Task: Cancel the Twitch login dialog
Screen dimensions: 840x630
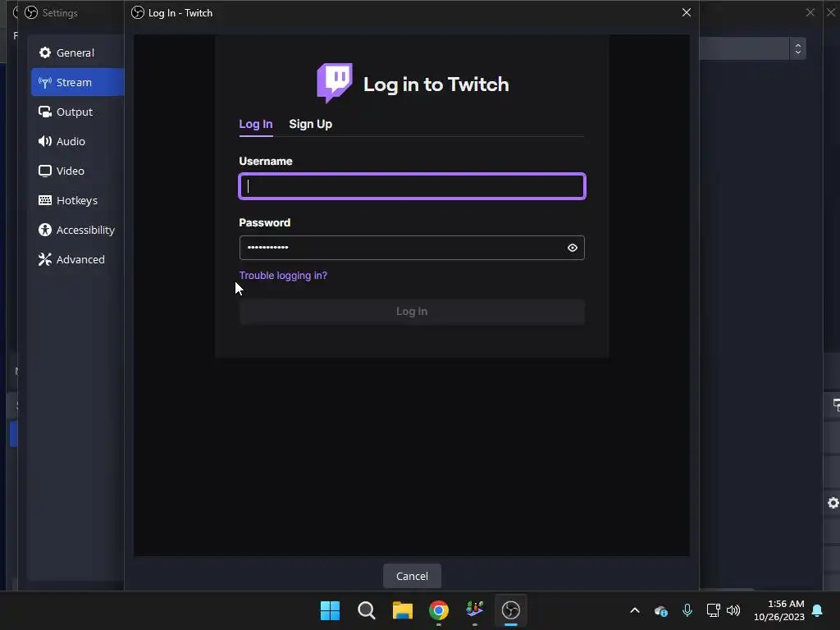Action: point(412,576)
